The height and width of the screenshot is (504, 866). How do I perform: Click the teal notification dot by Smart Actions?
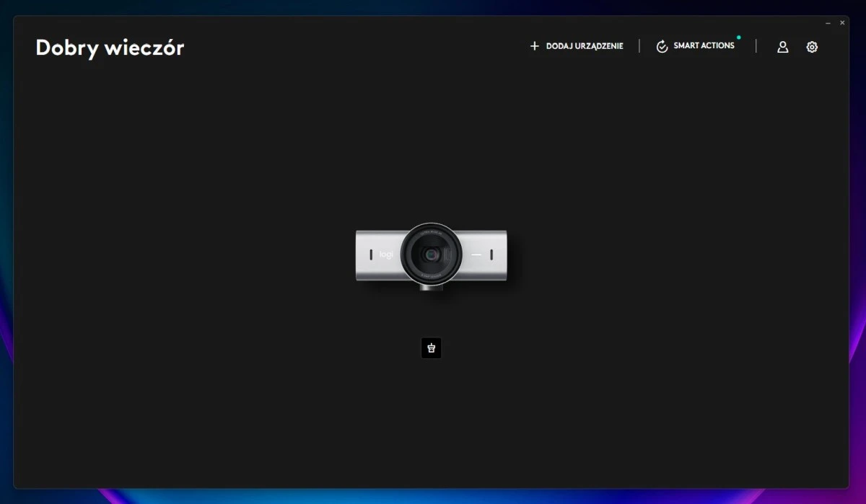tap(738, 37)
